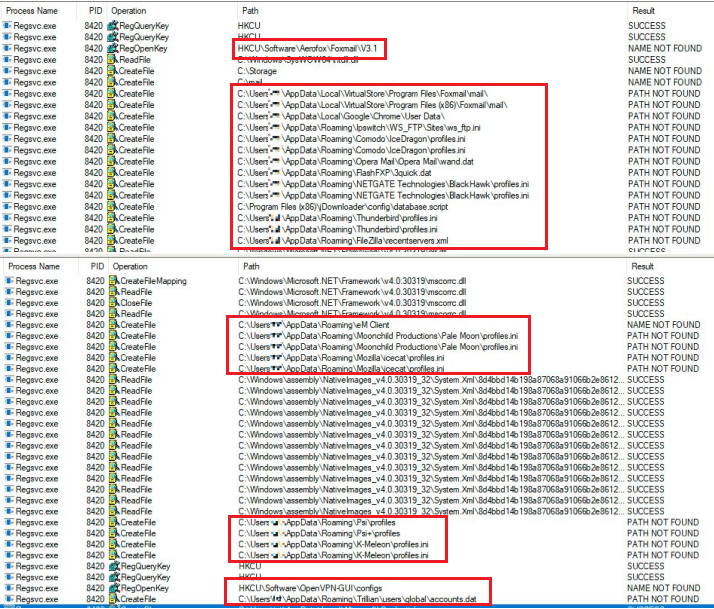
Task: Click the CreateFile icon on the Psi+\profiles row
Action: (114, 533)
